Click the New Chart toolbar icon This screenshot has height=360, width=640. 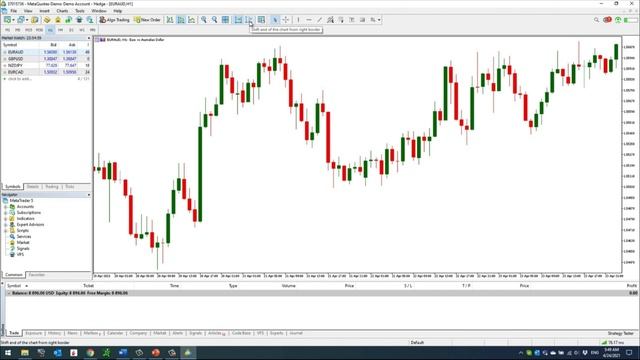7,20
